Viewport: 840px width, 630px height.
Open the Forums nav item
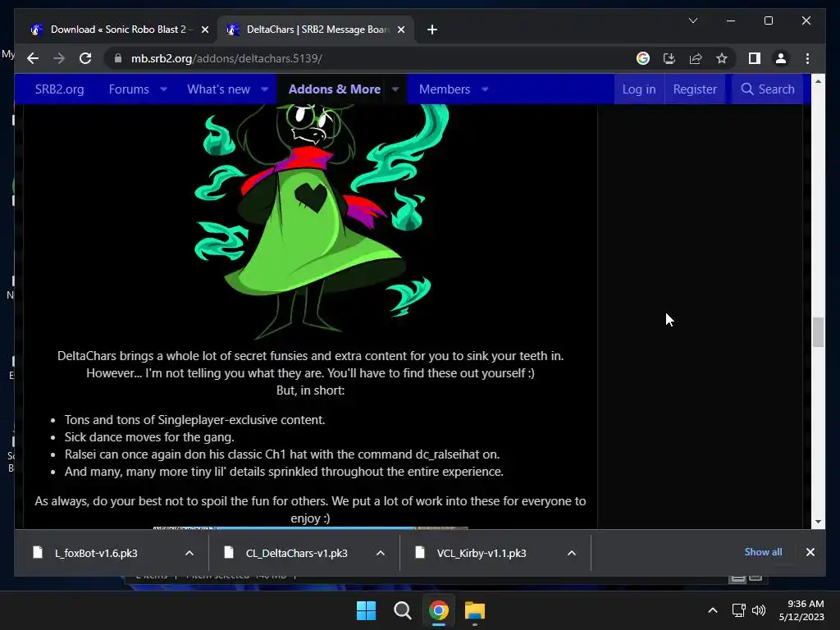129,89
